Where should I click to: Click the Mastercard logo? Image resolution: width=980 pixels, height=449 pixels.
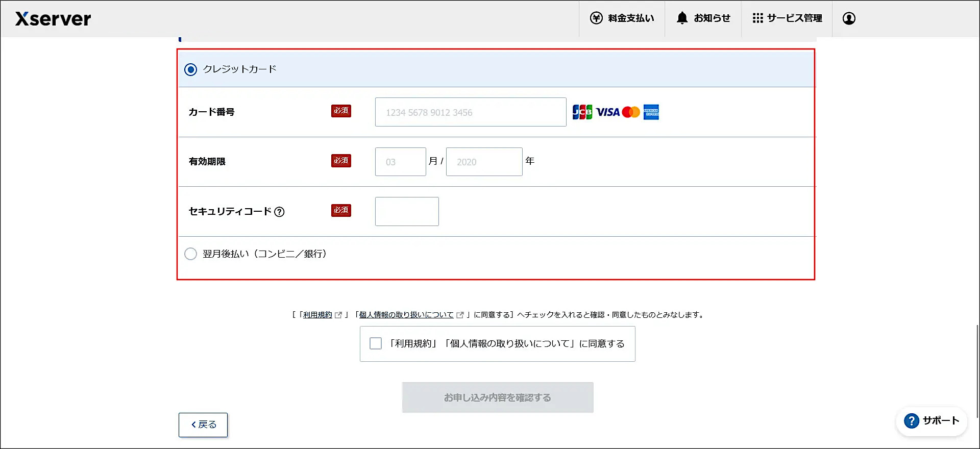[x=631, y=112]
